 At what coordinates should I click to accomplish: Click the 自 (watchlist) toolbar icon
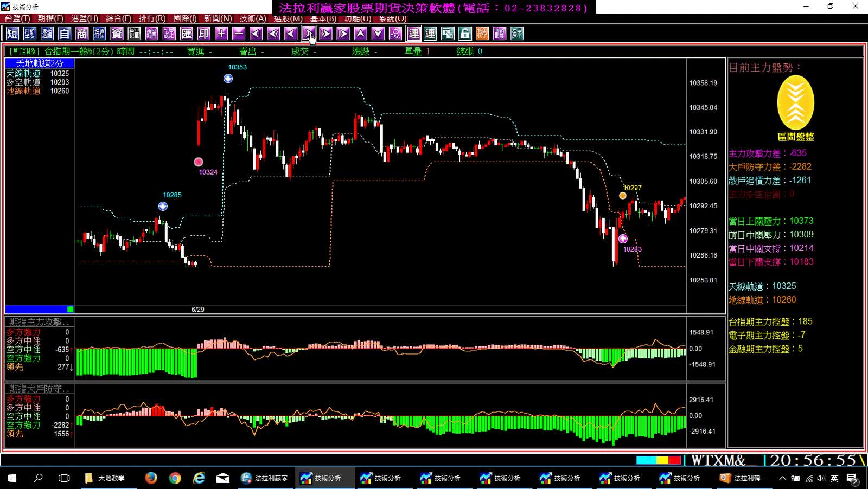click(65, 34)
